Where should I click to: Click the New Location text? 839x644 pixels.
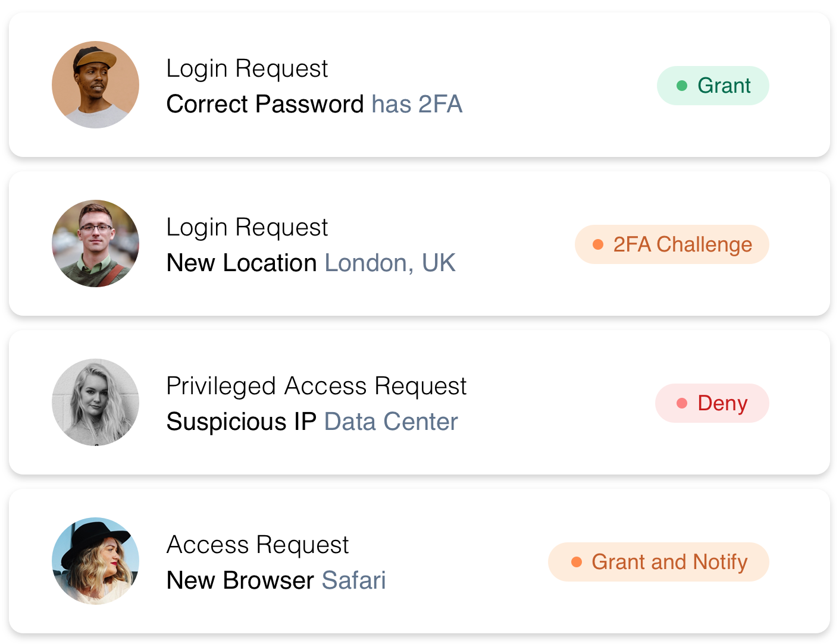coord(241,263)
